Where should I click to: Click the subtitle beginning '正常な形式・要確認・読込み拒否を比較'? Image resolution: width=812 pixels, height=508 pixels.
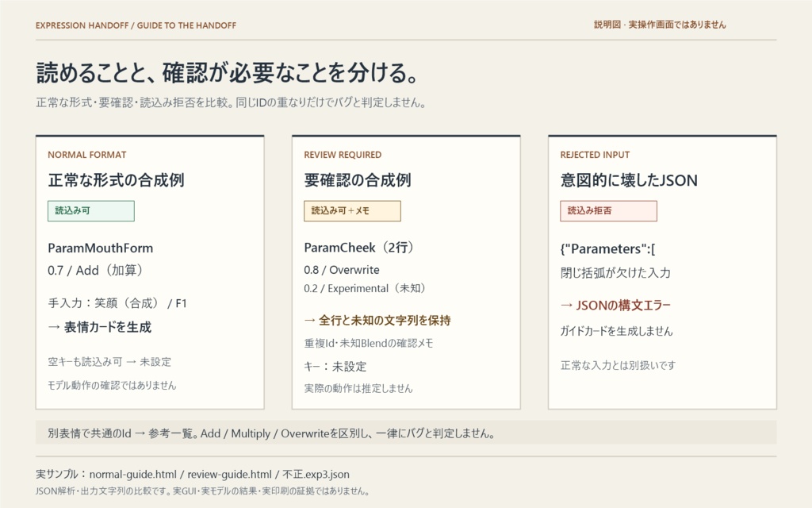click(x=231, y=102)
